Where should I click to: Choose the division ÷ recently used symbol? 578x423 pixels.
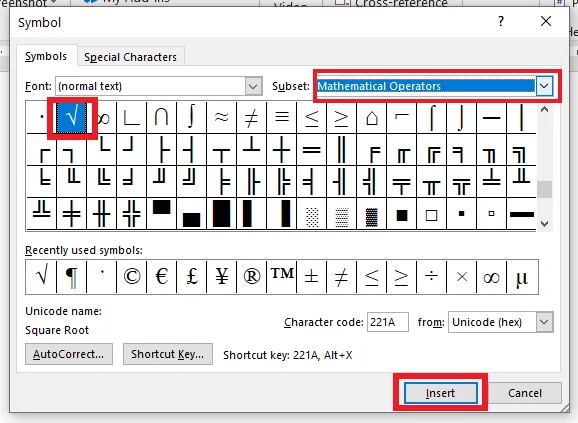point(432,277)
